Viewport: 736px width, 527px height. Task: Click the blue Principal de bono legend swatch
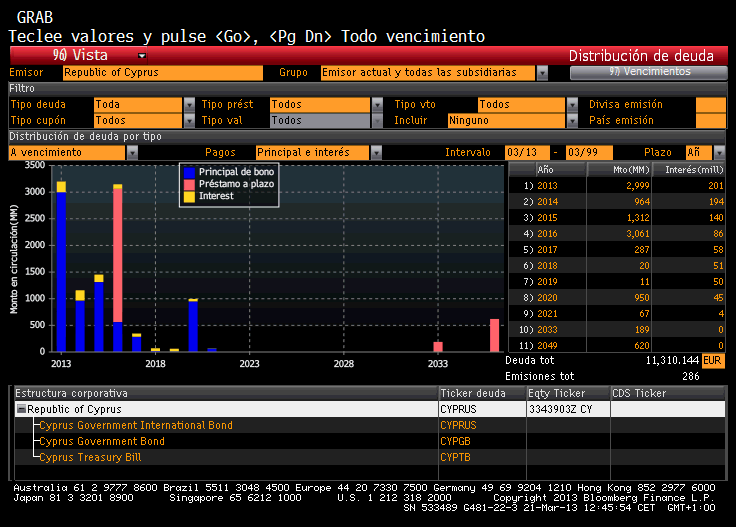point(189,173)
